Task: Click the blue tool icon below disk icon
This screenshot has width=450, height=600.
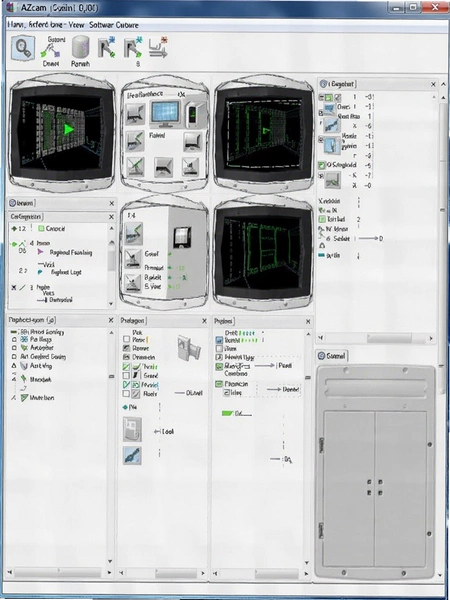Action: click(132, 455)
